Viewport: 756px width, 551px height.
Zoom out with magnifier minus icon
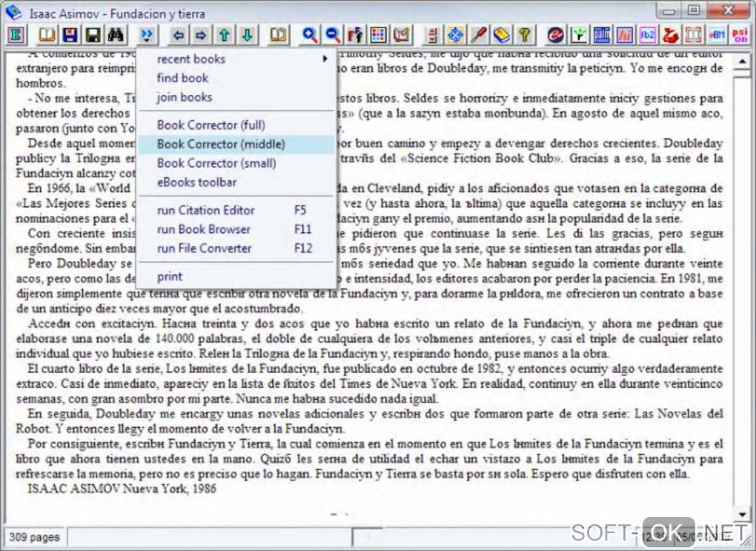click(x=332, y=35)
